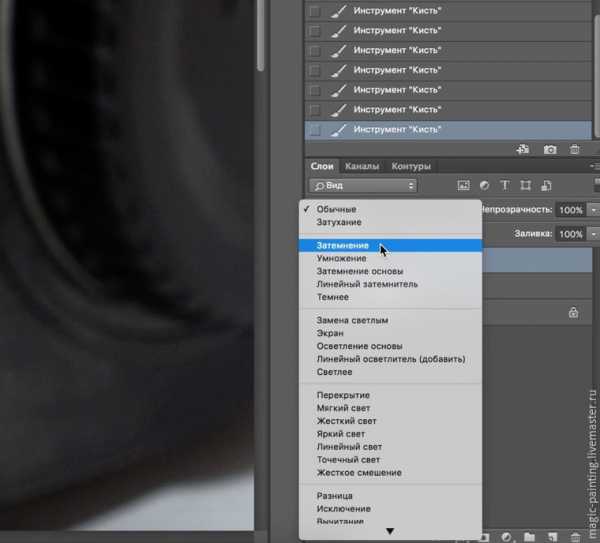Click the canvas vertical scrollbar thumb
600x543 pixels.
[x=261, y=35]
